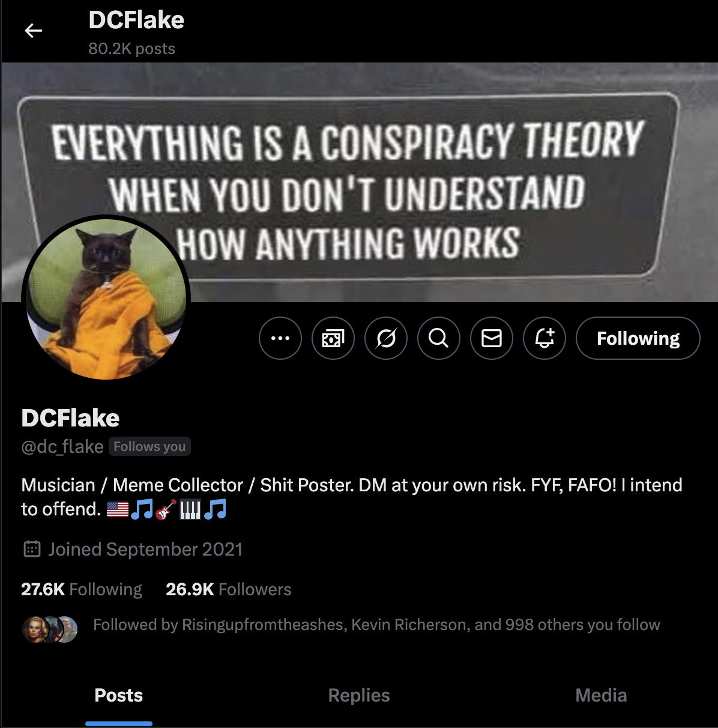
Task: Click the mutual followers avatar cluster
Action: pyautogui.click(x=50, y=629)
